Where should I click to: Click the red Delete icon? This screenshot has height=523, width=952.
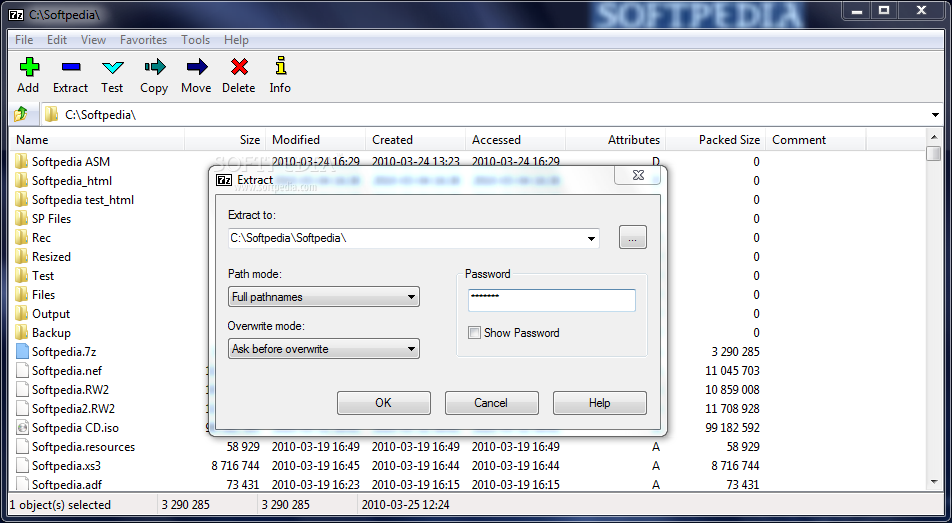point(239,67)
